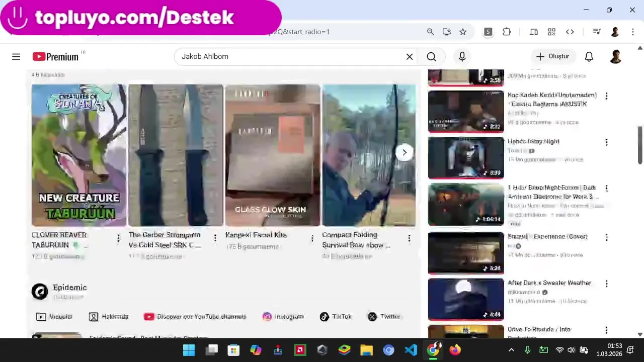Open the media control playlist icon
The width and height of the screenshot is (644, 362).
coord(597,32)
